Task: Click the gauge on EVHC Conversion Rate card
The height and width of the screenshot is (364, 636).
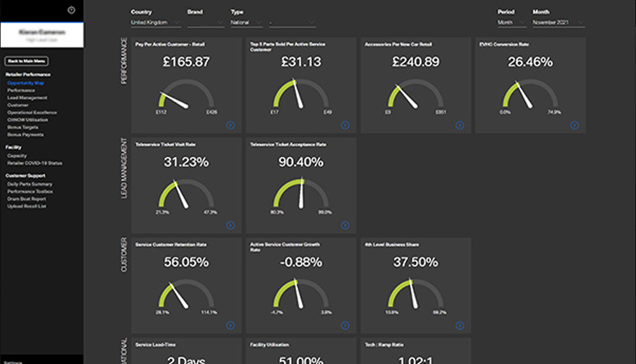Action: [530, 94]
